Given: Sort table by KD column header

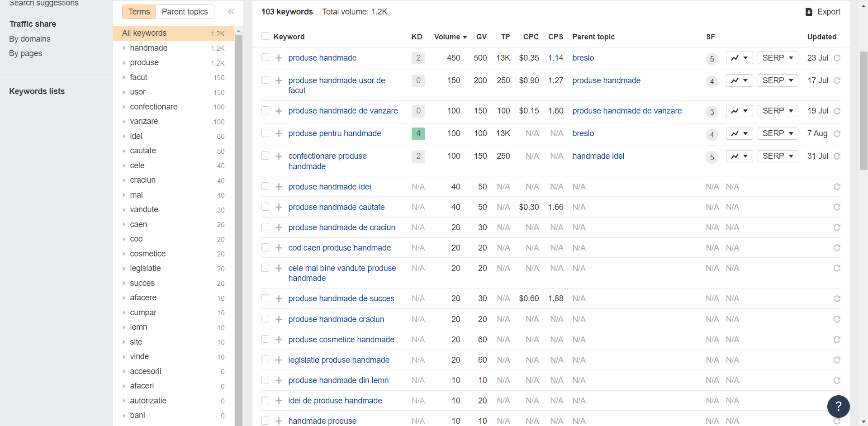Looking at the screenshot, I should coord(417,37).
